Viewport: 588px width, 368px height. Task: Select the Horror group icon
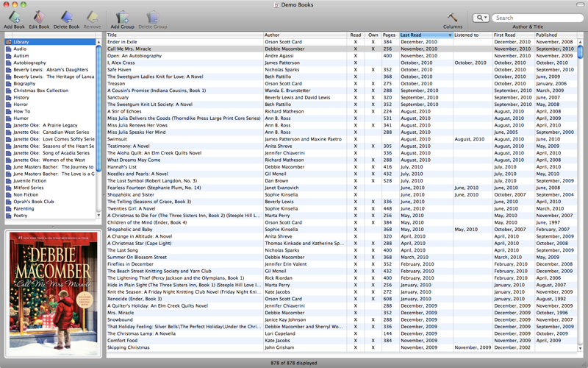(x=9, y=105)
